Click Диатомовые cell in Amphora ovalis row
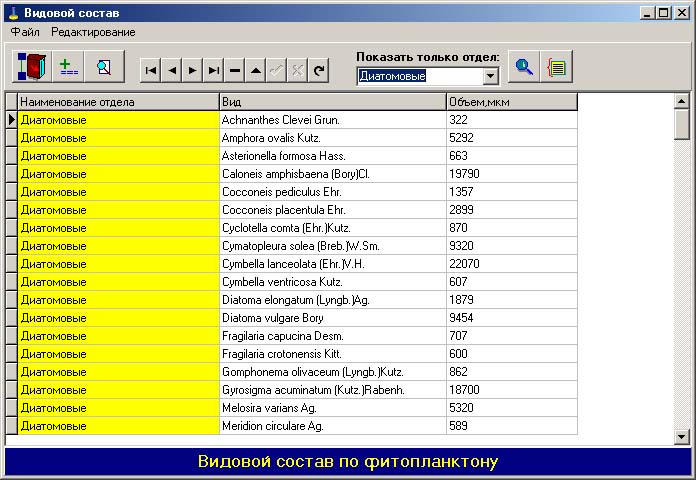696x480 pixels. (x=118, y=138)
